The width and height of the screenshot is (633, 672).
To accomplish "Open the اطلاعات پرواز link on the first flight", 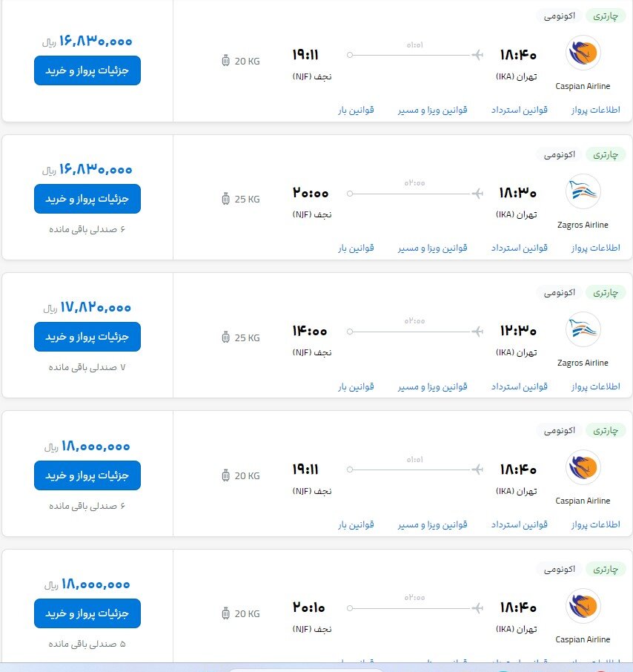I will pyautogui.click(x=596, y=109).
